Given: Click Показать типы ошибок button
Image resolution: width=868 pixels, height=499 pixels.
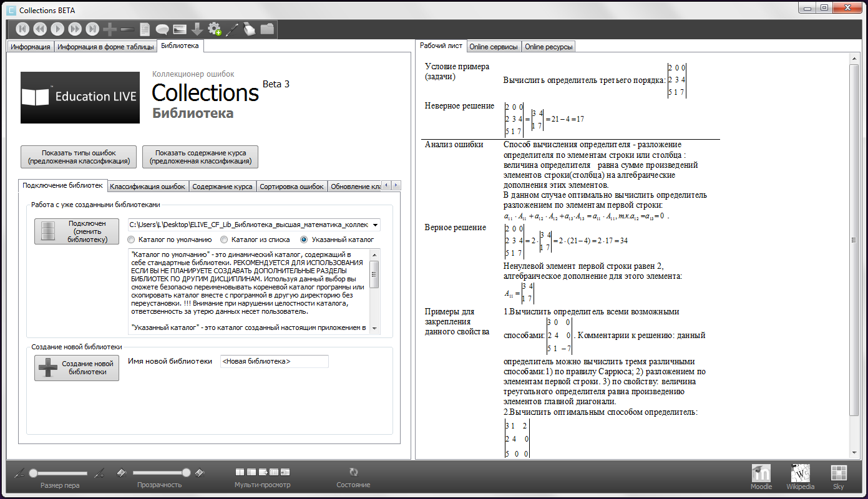Looking at the screenshot, I should pyautogui.click(x=79, y=157).
